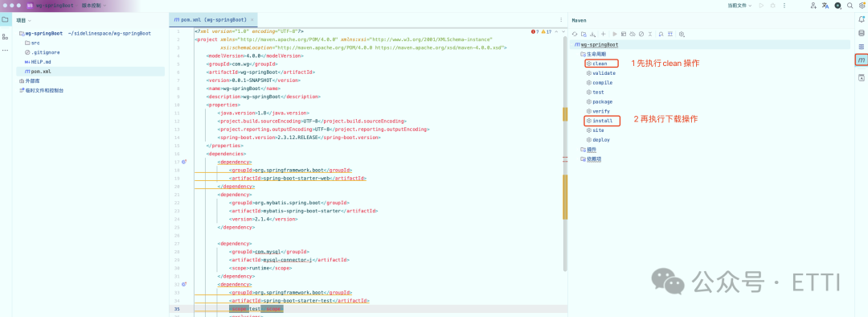Toggle Maven tool window sidebar icon
The height and width of the screenshot is (317, 868).
click(x=861, y=60)
